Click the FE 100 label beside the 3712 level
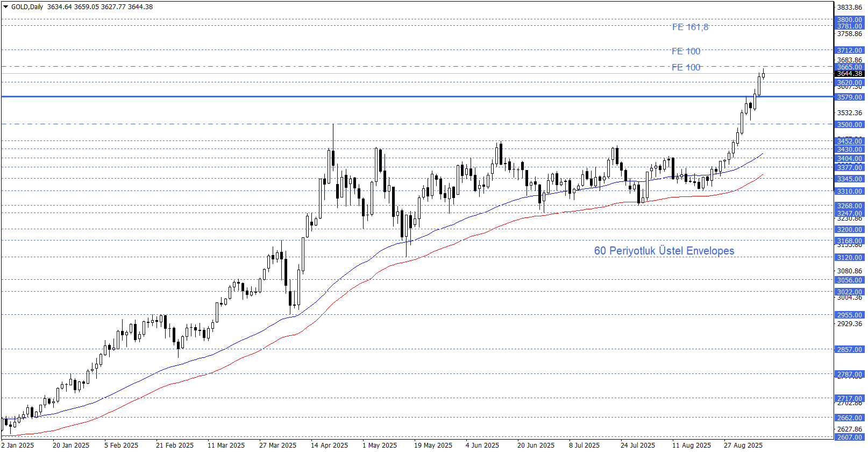Screen dimensions: 868x452 pos(686,51)
